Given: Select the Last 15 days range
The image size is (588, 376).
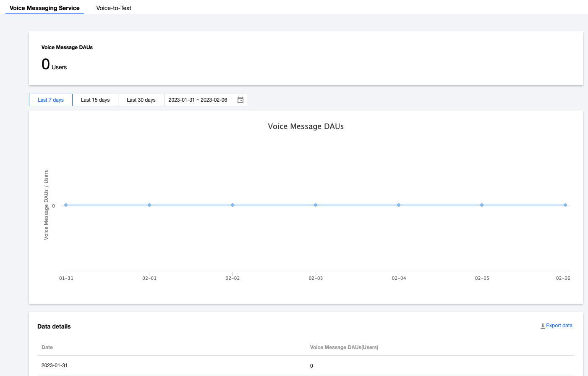Looking at the screenshot, I should pyautogui.click(x=95, y=100).
